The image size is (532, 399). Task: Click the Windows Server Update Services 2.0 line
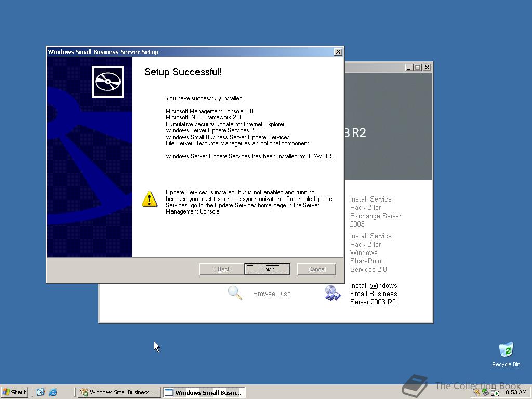[212, 130]
